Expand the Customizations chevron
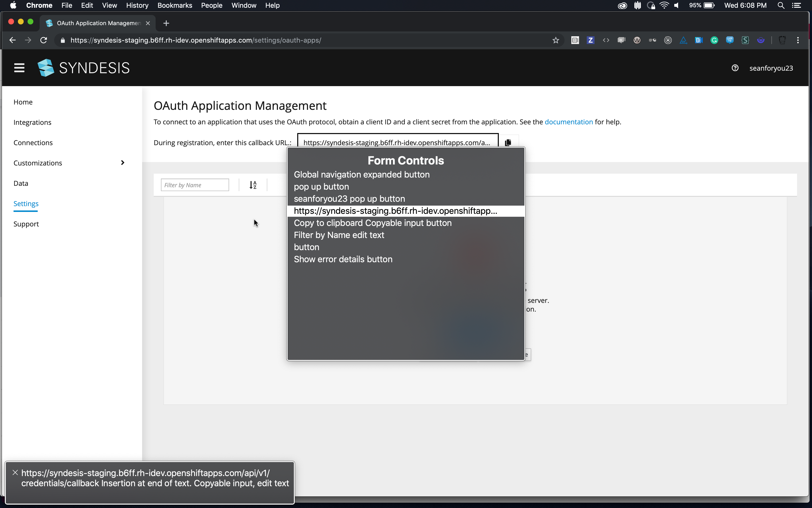Image resolution: width=812 pixels, height=508 pixels. pyautogui.click(x=123, y=163)
